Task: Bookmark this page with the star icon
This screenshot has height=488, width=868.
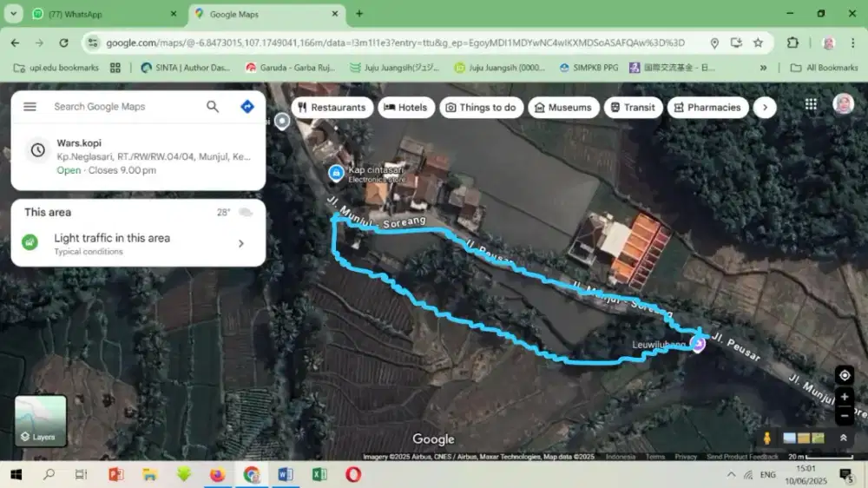Action: tap(758, 43)
